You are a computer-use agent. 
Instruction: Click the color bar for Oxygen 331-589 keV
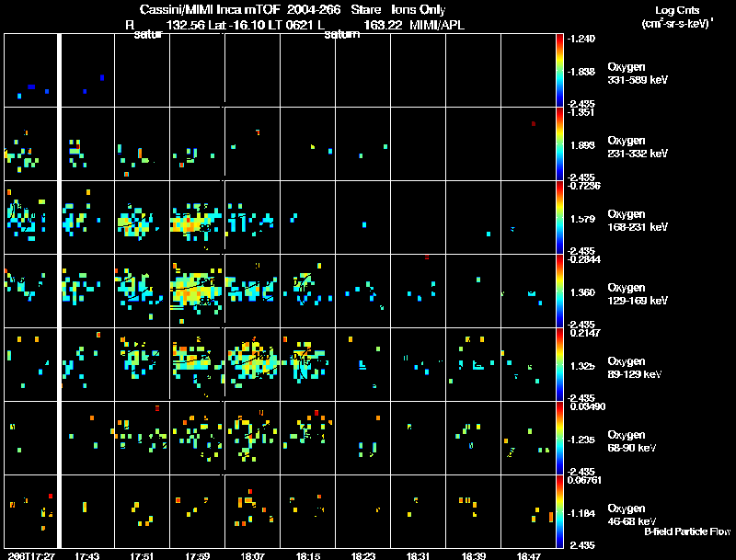click(559, 71)
